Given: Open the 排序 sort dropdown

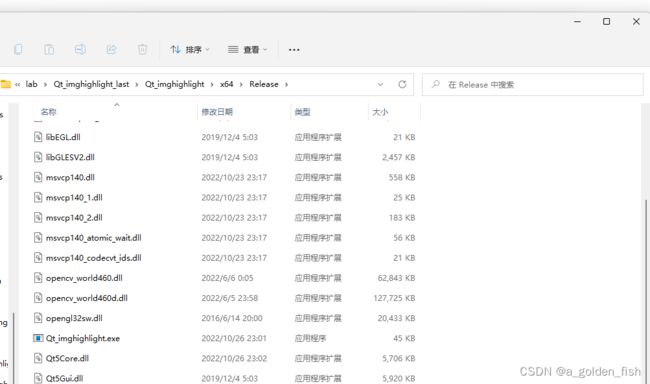Looking at the screenshot, I should coord(190,50).
